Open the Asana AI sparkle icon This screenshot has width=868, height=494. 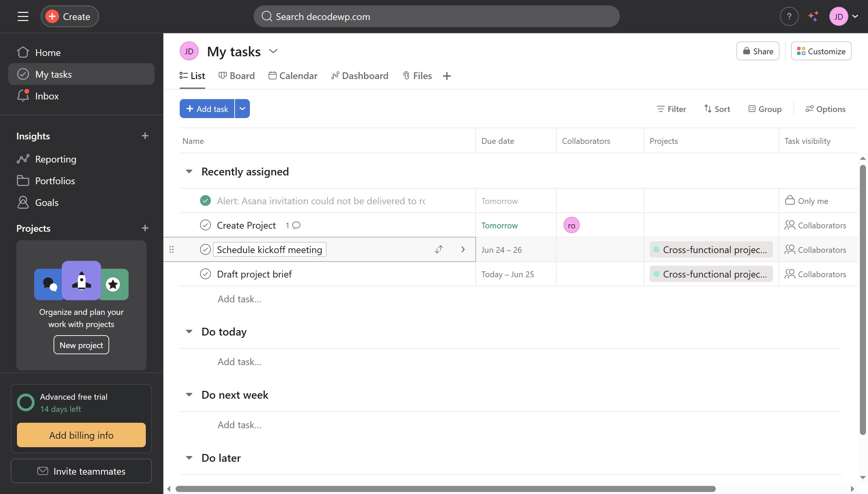coord(813,16)
